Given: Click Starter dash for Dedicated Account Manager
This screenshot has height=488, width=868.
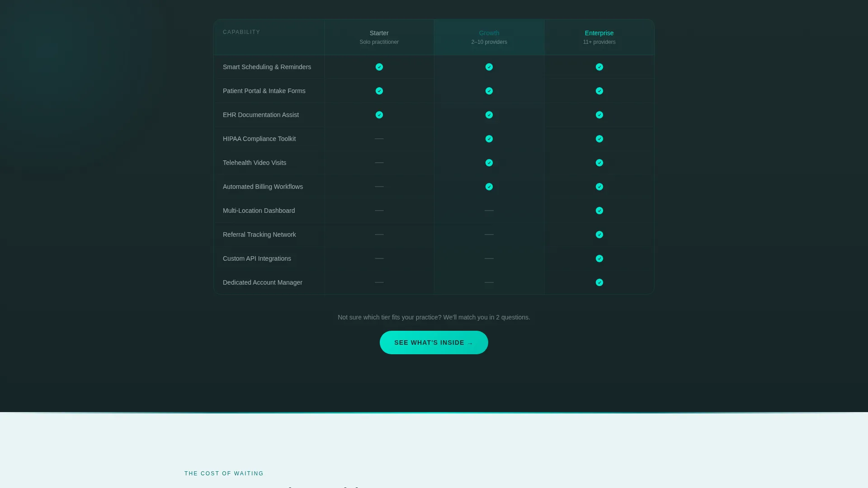Looking at the screenshot, I should coord(379,282).
